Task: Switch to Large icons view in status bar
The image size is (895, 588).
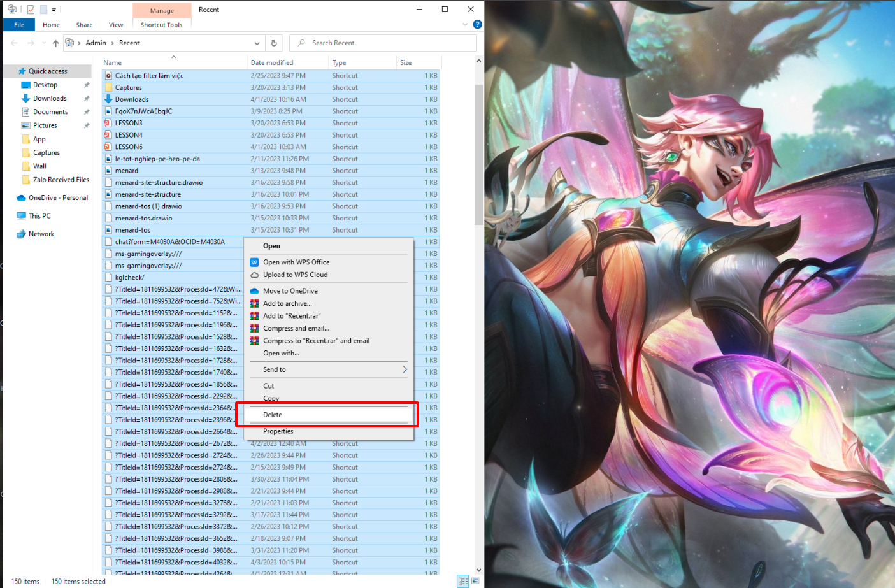Action: click(x=476, y=581)
